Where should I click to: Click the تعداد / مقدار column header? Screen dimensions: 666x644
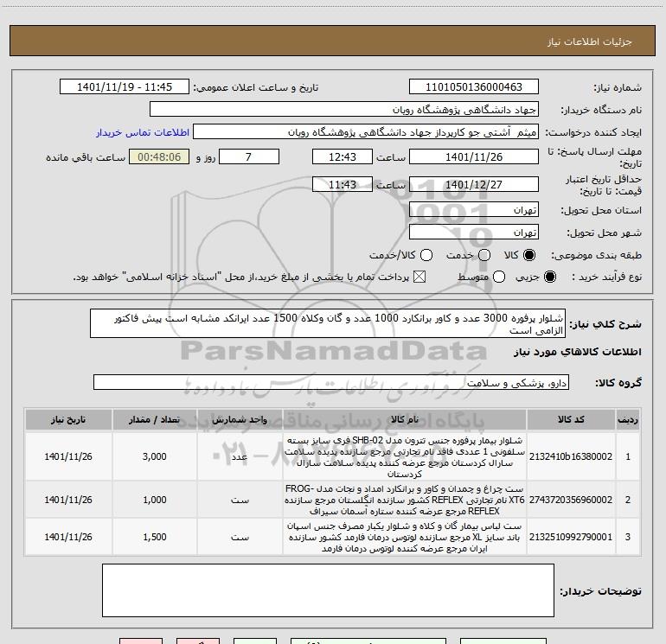[155, 419]
